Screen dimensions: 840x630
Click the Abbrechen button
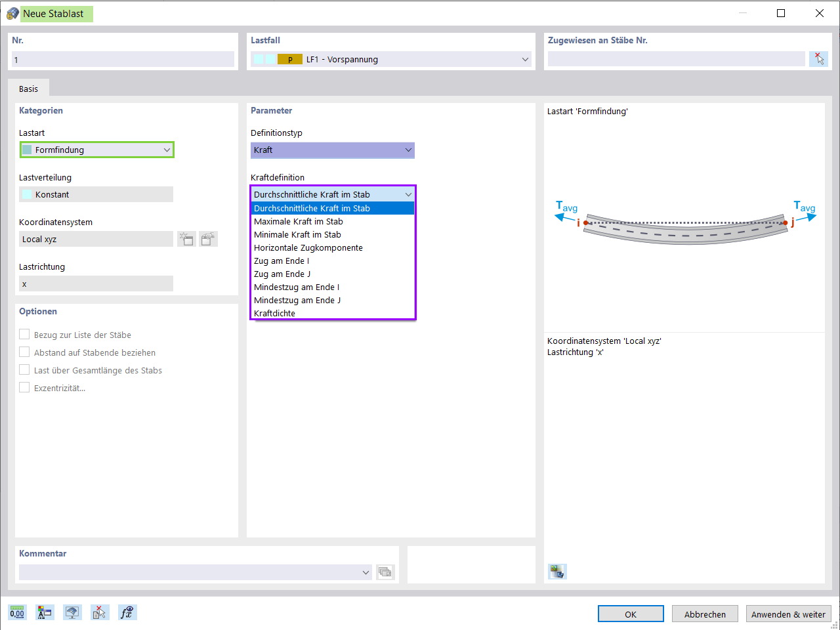(x=705, y=614)
